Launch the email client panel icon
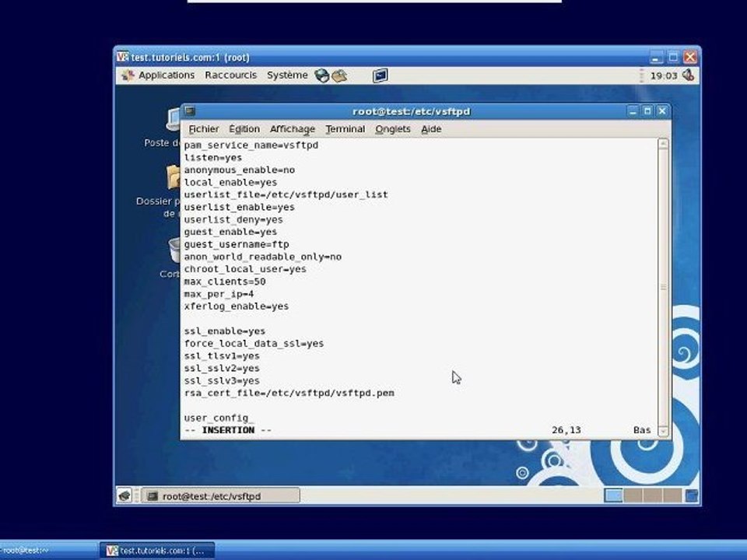 pos(339,75)
